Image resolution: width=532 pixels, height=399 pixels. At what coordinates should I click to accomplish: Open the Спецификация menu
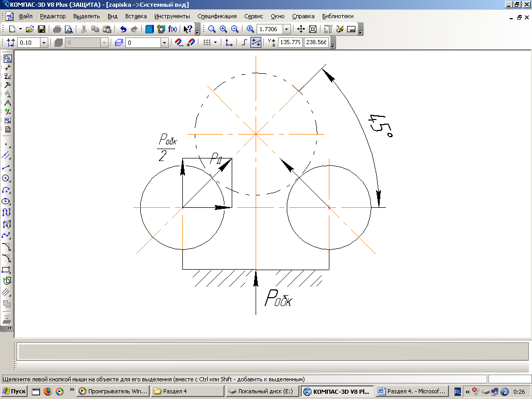coord(217,16)
